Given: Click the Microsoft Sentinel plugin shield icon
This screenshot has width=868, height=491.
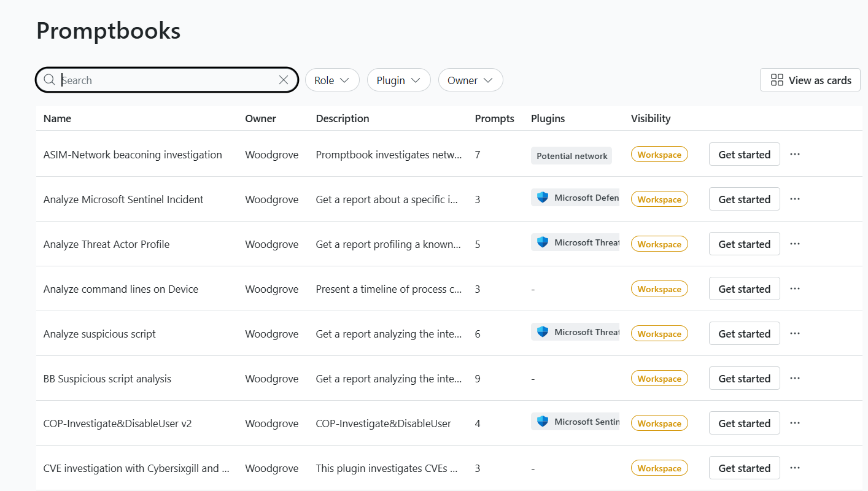Looking at the screenshot, I should point(542,422).
